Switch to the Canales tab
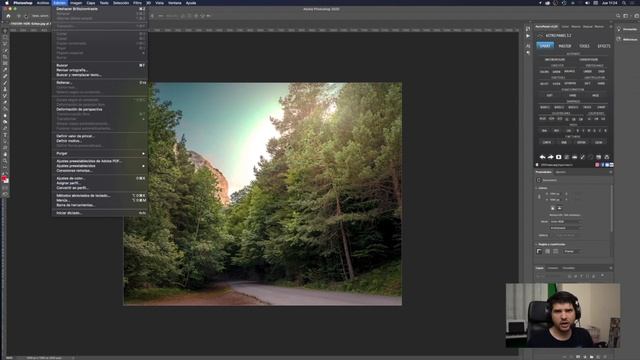 coord(553,268)
